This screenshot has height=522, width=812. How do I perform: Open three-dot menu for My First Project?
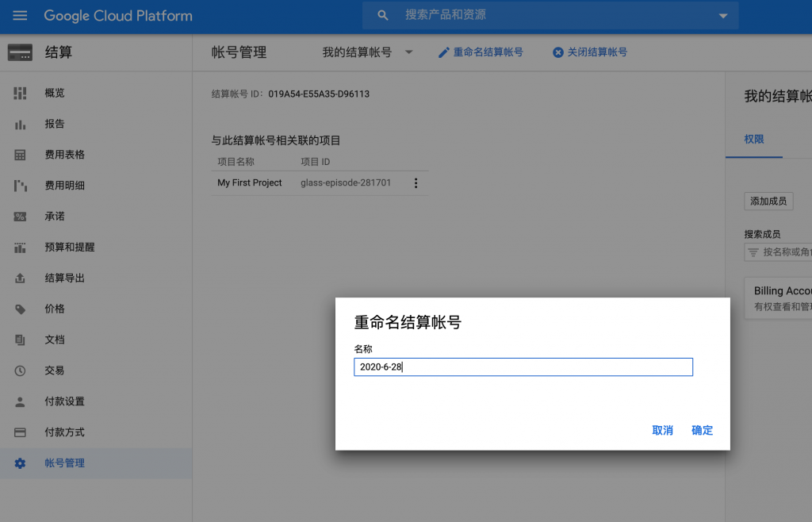pos(416,183)
